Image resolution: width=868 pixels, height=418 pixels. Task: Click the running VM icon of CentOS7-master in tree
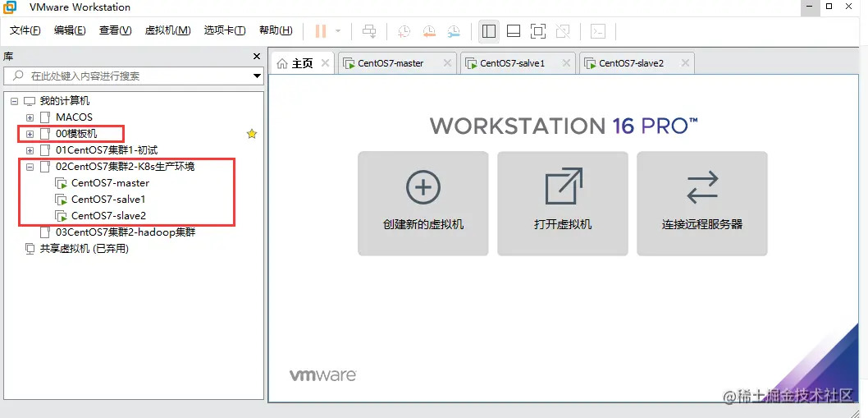61,183
